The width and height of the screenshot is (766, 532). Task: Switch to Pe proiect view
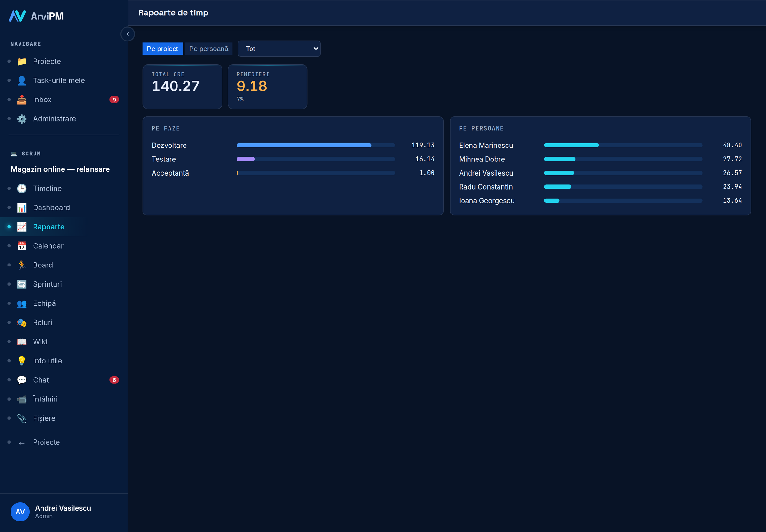(162, 49)
